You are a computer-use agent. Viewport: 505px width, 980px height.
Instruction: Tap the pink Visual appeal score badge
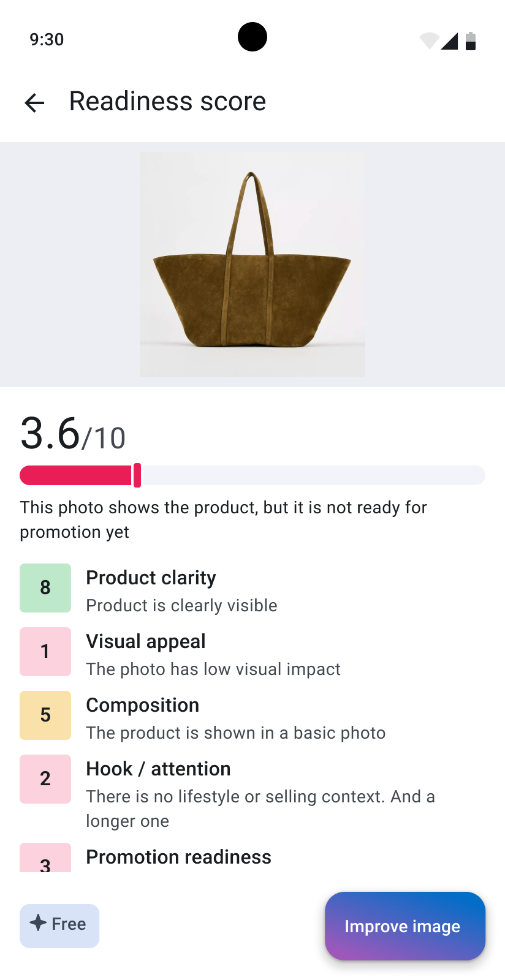tap(45, 652)
